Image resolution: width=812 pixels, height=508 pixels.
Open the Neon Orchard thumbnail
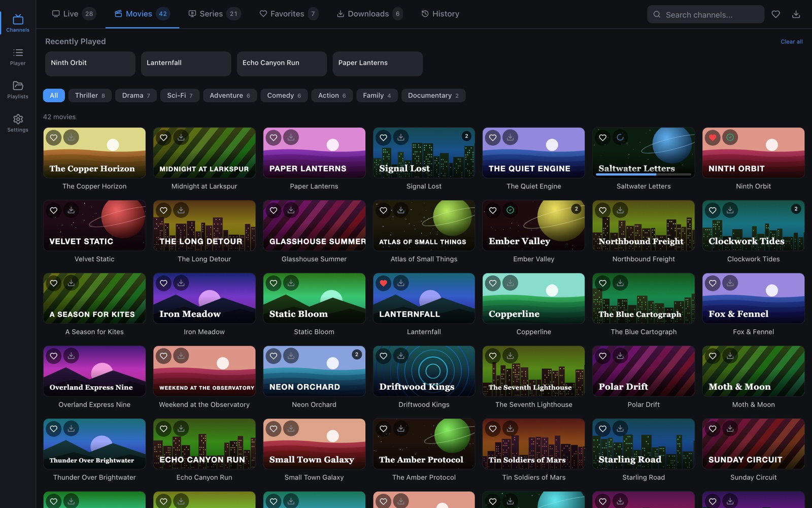point(314,371)
